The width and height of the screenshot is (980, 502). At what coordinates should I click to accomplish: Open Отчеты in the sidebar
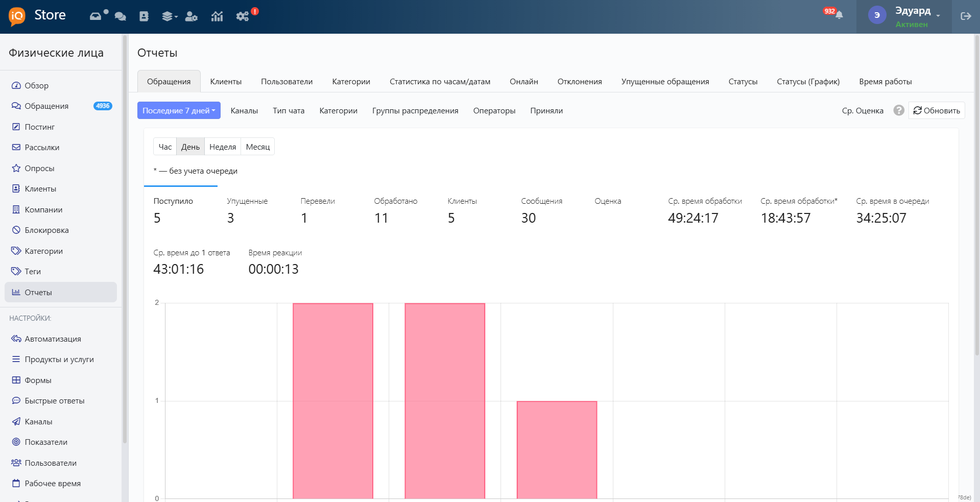(x=61, y=292)
